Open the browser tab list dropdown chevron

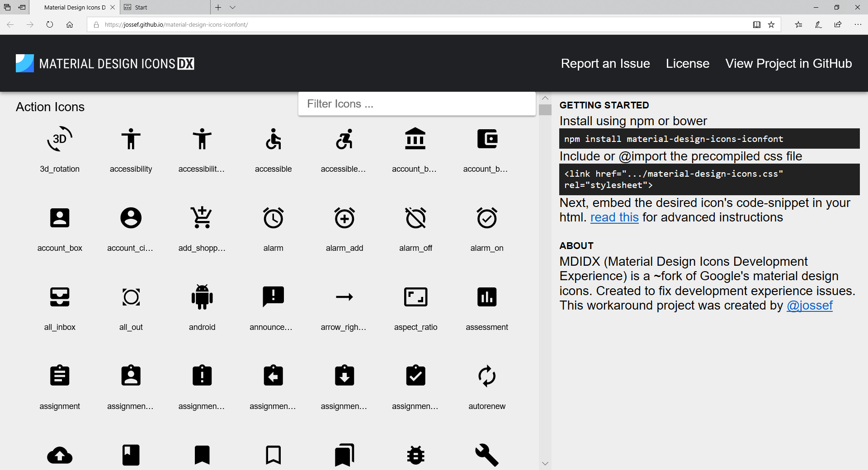[x=232, y=7]
